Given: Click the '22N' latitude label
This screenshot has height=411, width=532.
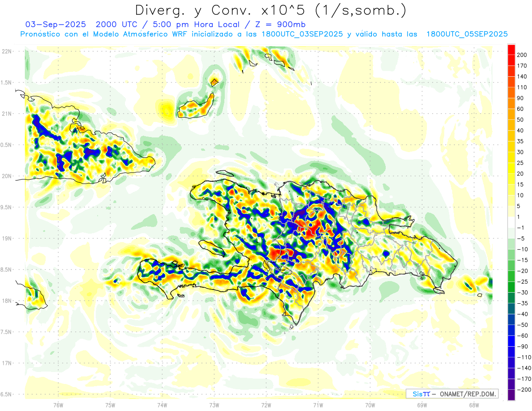Looking at the screenshot, I should pyautogui.click(x=6, y=51).
